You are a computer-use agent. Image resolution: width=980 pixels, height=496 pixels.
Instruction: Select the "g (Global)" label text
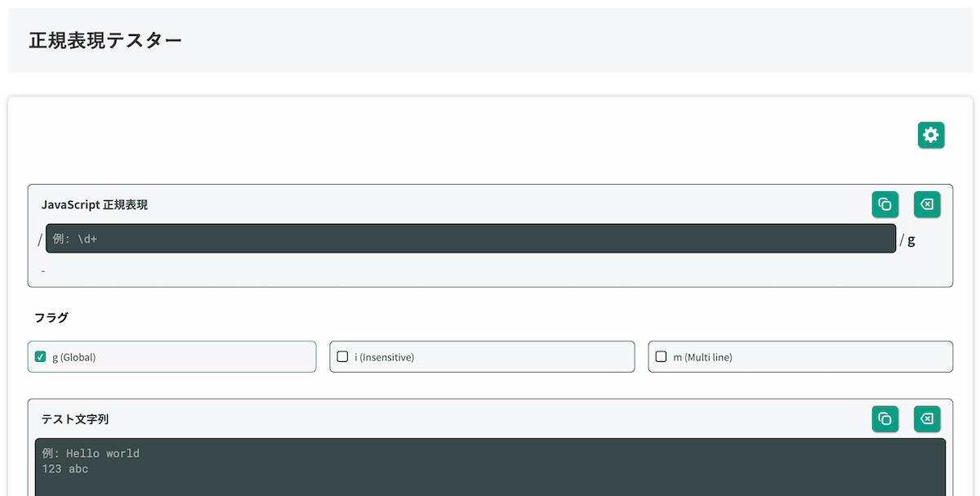74,357
